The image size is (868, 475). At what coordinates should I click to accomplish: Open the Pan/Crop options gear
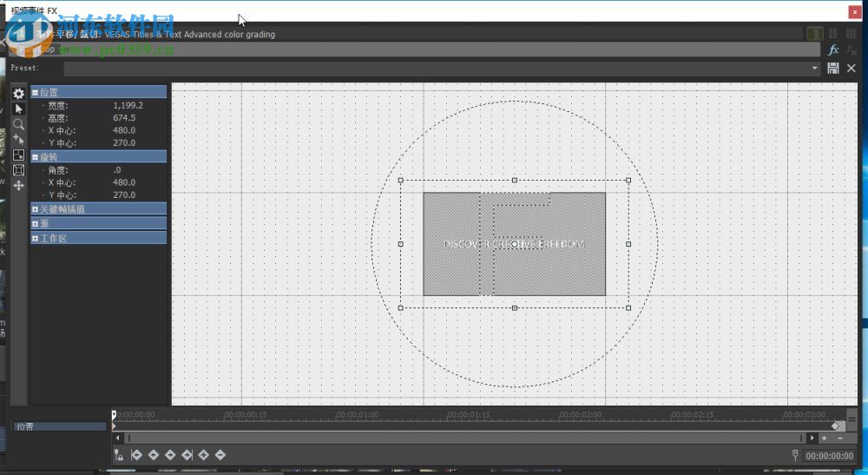click(x=18, y=94)
